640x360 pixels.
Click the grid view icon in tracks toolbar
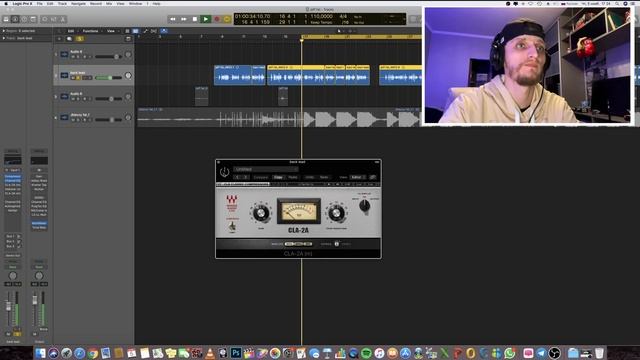coord(136,31)
